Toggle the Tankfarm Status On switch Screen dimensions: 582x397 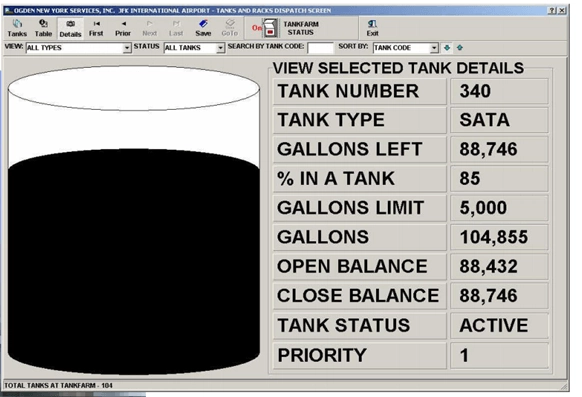pyautogui.click(x=271, y=29)
